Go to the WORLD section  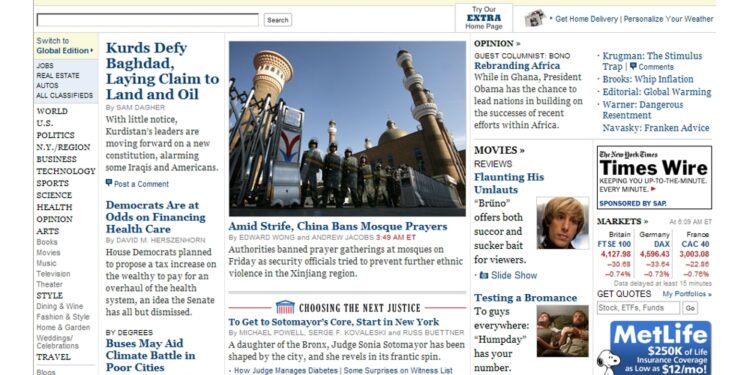coord(52,111)
